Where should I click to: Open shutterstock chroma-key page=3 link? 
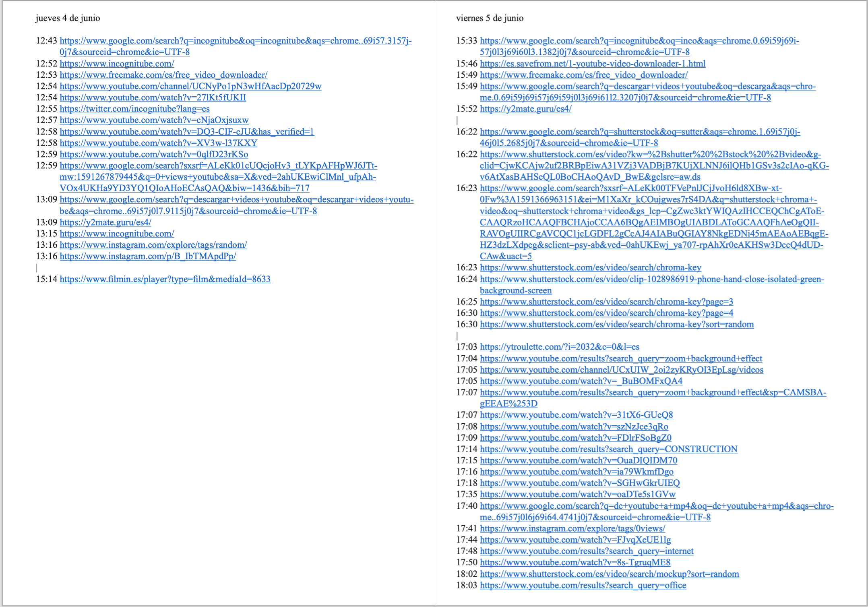607,302
